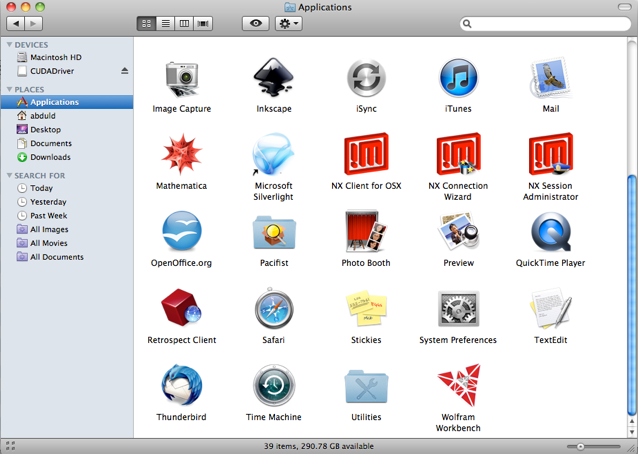Viewport: 639px width, 455px height.
Task: Select the Wolfram Workbench icon
Action: tap(459, 385)
